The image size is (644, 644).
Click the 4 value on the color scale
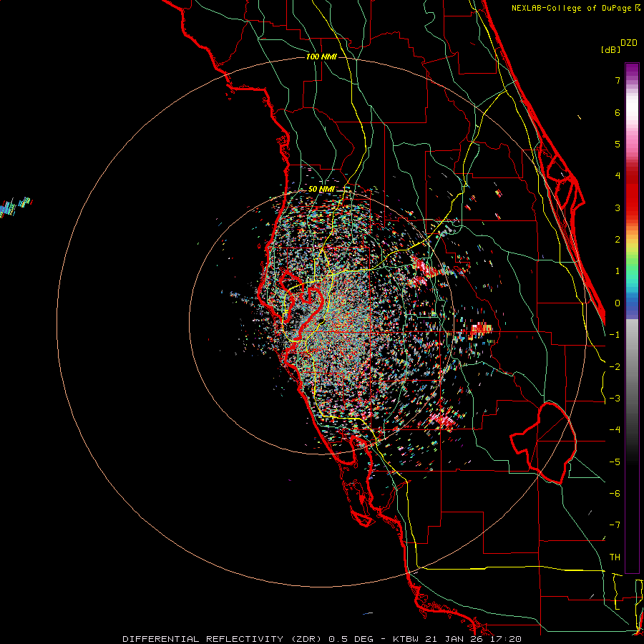[618, 176]
